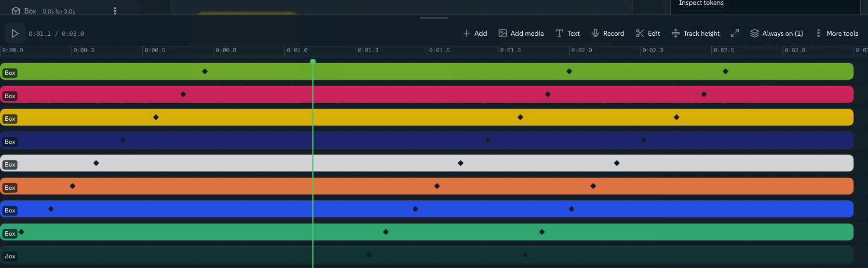Select the last keyframe on the green Box track
This screenshot has height=268, width=868.
pos(726,71)
